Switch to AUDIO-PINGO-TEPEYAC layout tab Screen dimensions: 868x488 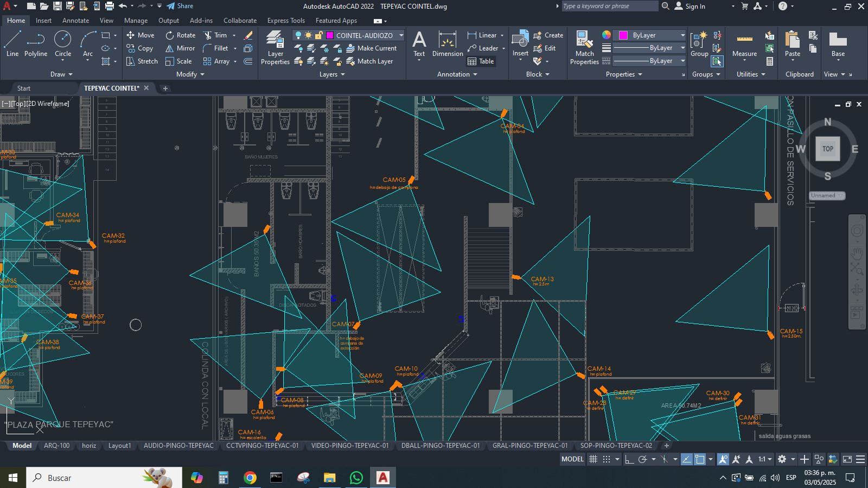pyautogui.click(x=178, y=446)
